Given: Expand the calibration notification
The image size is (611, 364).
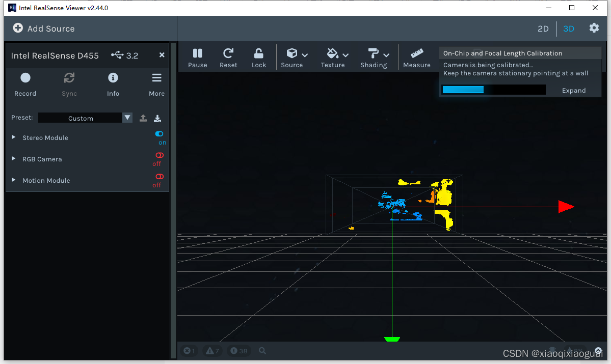Looking at the screenshot, I should [574, 90].
